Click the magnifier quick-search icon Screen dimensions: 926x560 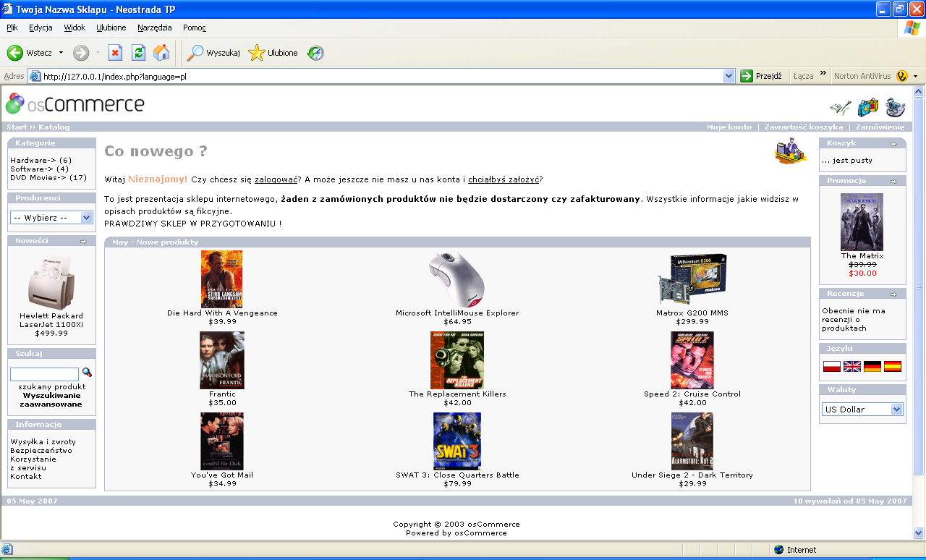pos(87,373)
